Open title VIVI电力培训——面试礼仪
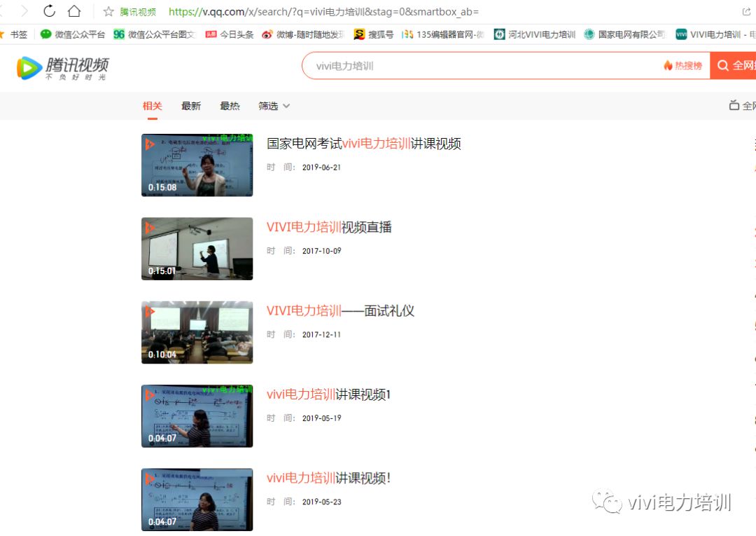 click(340, 310)
